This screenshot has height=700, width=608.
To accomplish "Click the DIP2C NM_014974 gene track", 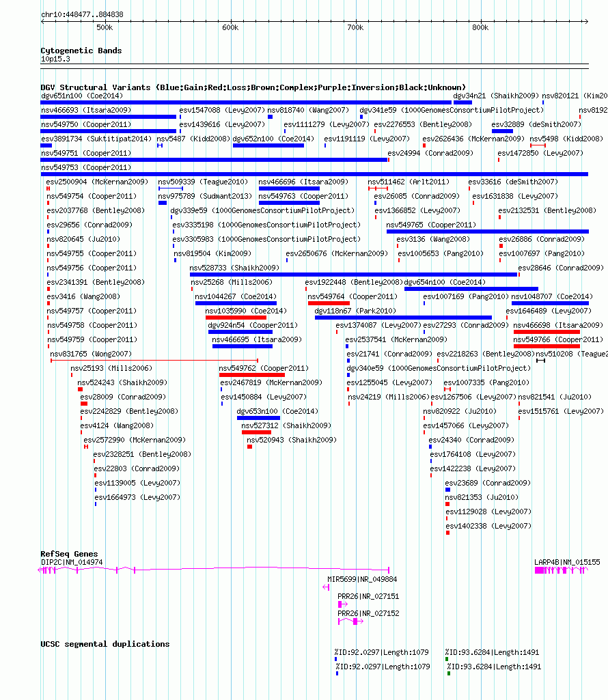I will click(214, 570).
